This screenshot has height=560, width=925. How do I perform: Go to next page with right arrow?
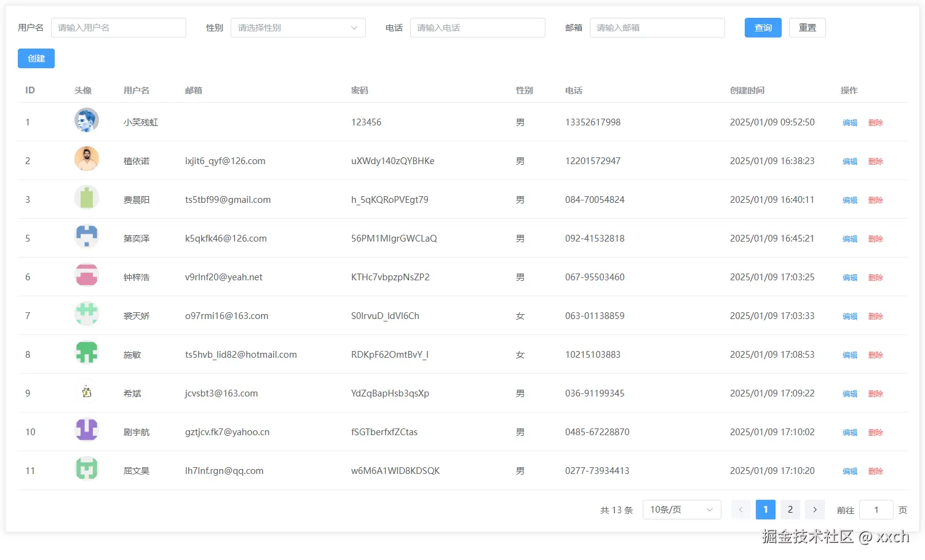(x=815, y=510)
